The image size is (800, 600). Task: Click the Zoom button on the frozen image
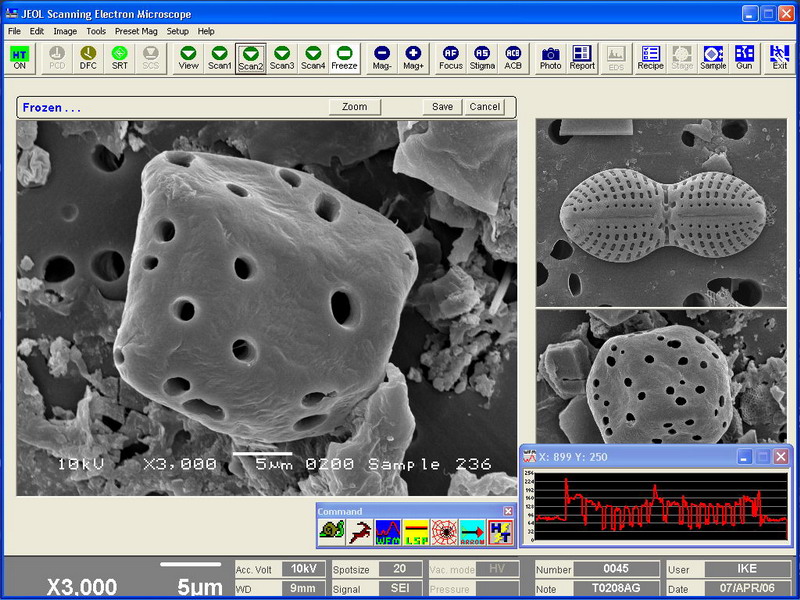[354, 107]
